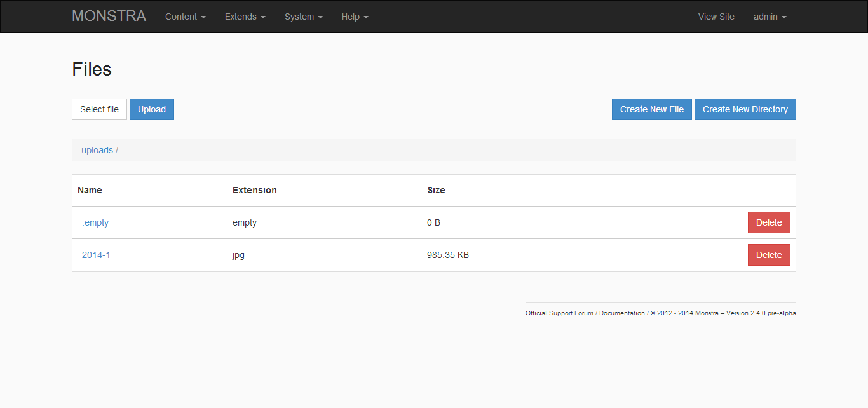Image resolution: width=868 pixels, height=408 pixels.
Task: Click the Monstra link in footer
Action: 707,313
